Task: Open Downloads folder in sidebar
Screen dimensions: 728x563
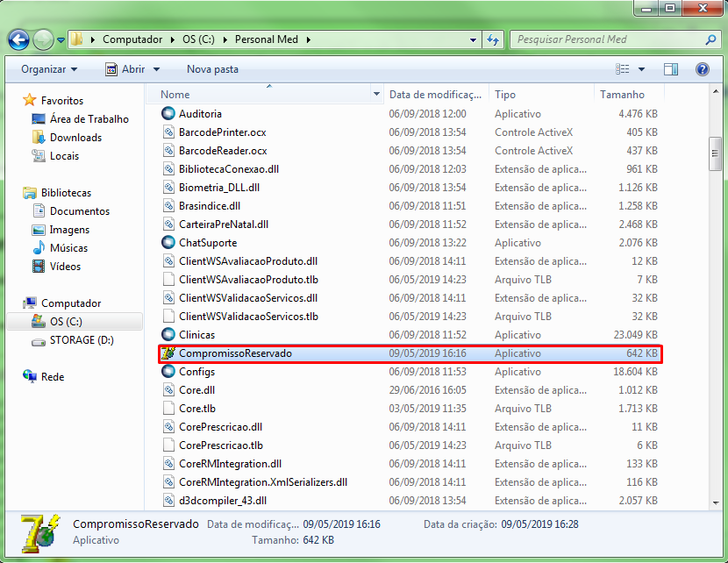Action: [x=75, y=138]
